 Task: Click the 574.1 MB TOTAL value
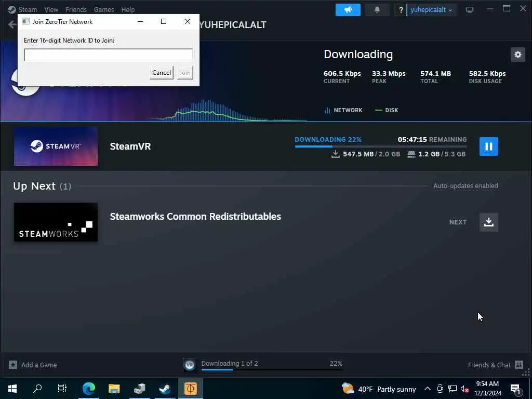tap(436, 74)
